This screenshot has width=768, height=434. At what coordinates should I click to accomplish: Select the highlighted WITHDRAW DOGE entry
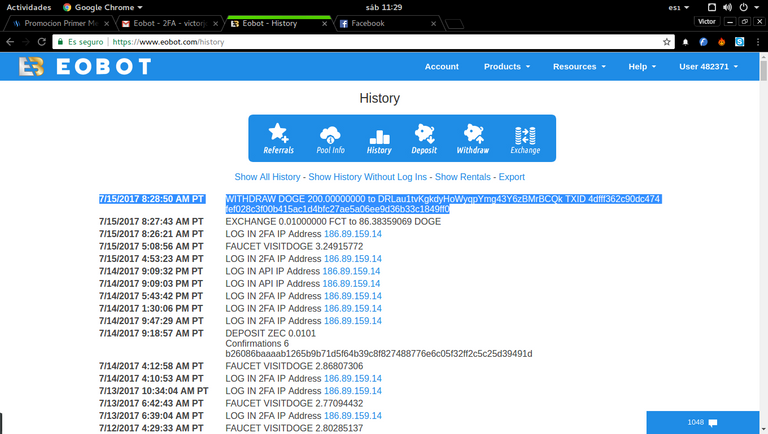(x=443, y=204)
